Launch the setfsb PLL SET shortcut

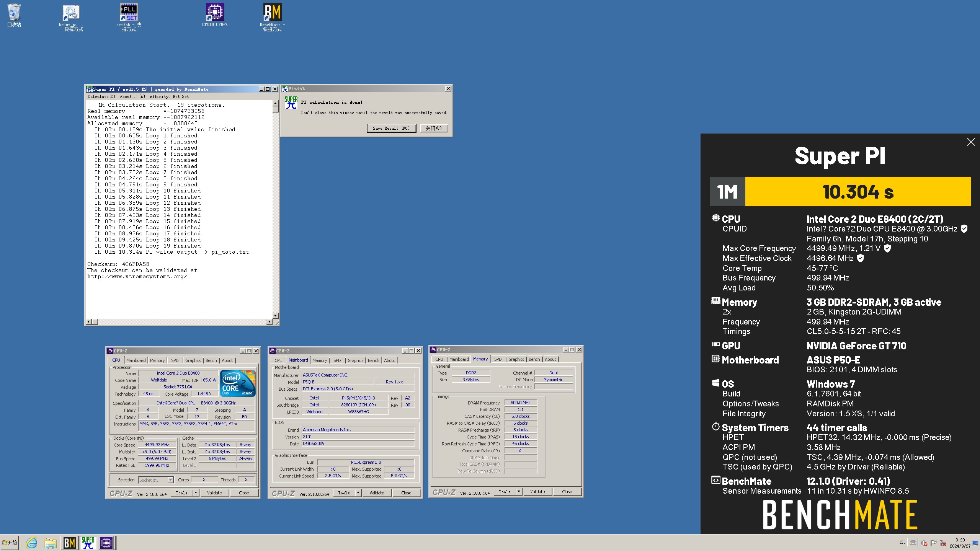pos(129,18)
